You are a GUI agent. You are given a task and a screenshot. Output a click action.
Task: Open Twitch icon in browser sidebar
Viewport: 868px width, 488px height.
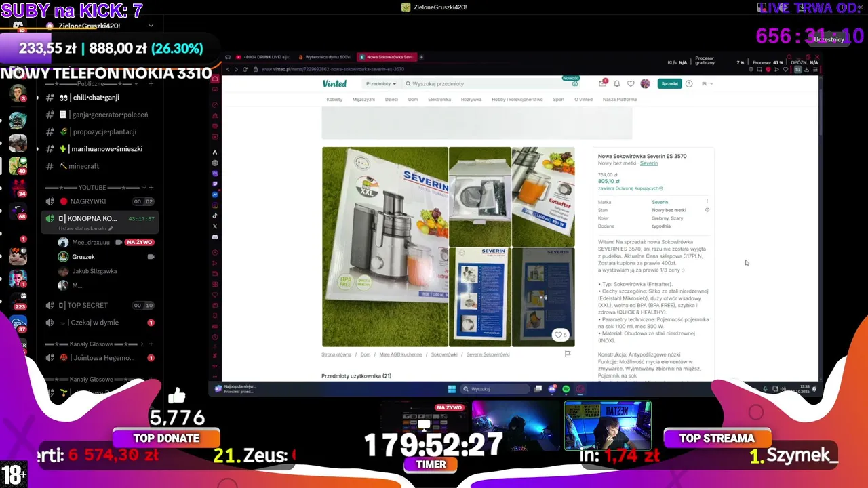tap(215, 184)
